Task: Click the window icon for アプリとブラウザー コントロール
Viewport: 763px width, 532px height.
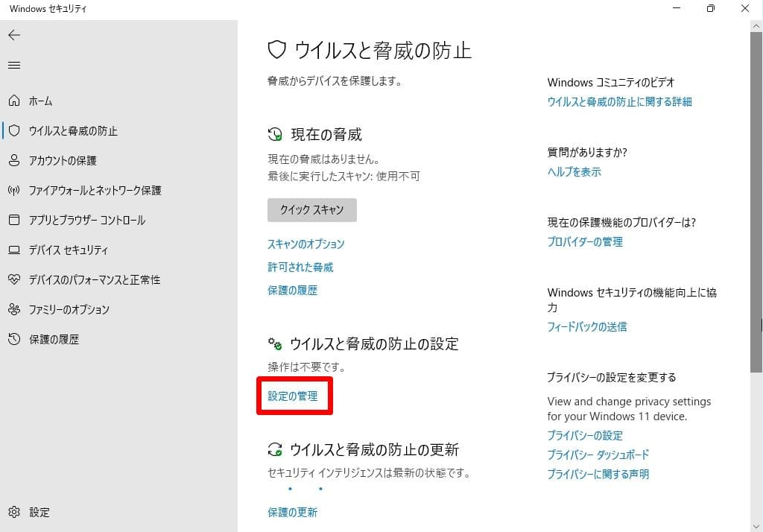Action: [14, 220]
